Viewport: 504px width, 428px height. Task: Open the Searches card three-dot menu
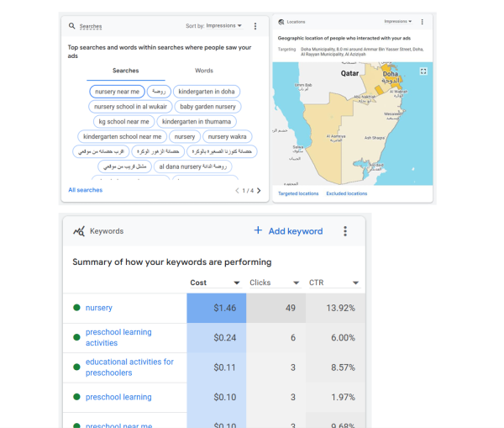(255, 26)
